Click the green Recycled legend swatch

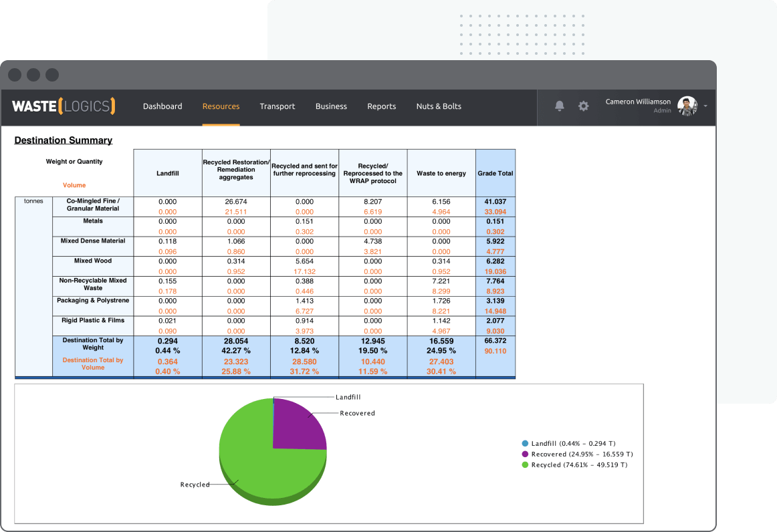[x=525, y=464]
